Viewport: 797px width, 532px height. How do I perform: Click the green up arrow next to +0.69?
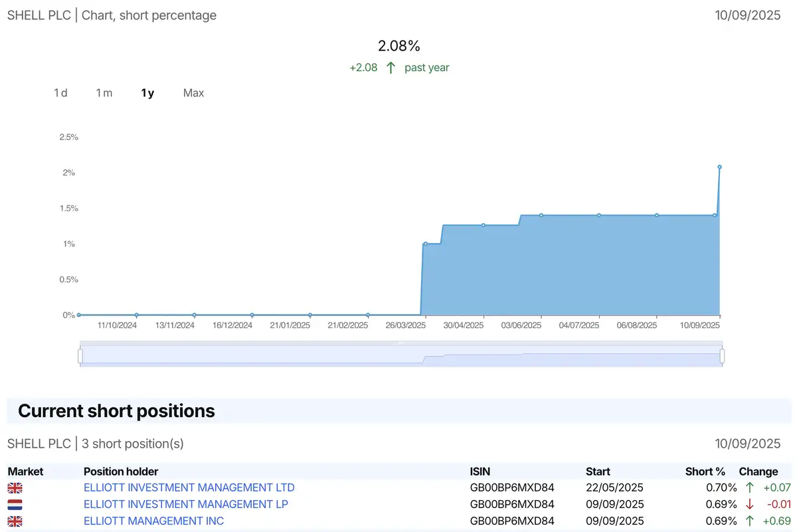click(x=750, y=521)
